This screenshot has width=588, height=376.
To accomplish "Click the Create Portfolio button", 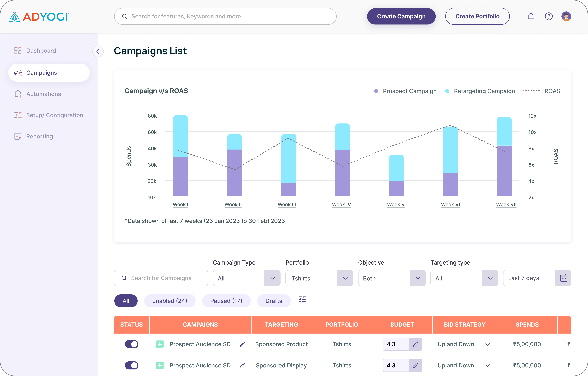I will (477, 16).
